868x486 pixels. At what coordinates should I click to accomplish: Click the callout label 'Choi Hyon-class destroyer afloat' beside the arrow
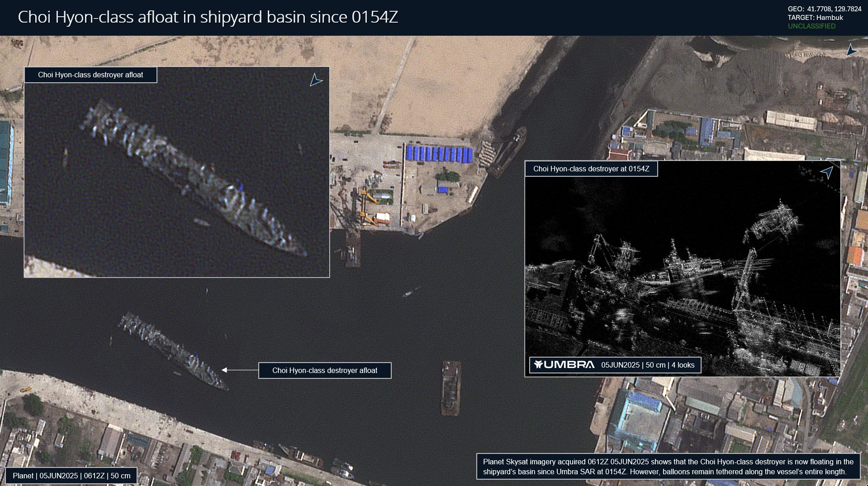click(325, 371)
